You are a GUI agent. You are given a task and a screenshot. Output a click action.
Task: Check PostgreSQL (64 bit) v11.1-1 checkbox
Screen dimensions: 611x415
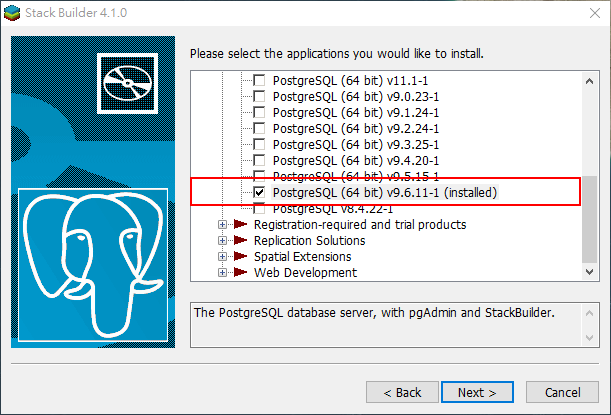[259, 81]
